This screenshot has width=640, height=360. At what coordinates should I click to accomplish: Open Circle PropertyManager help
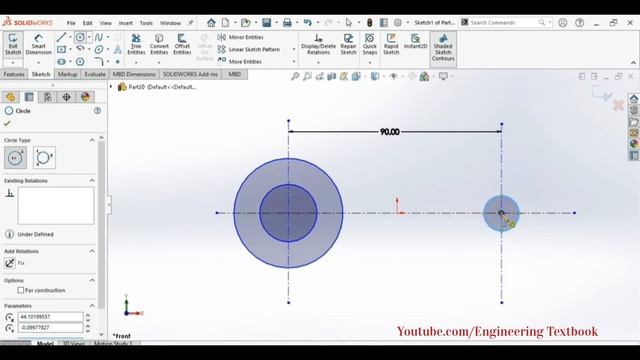(97, 111)
